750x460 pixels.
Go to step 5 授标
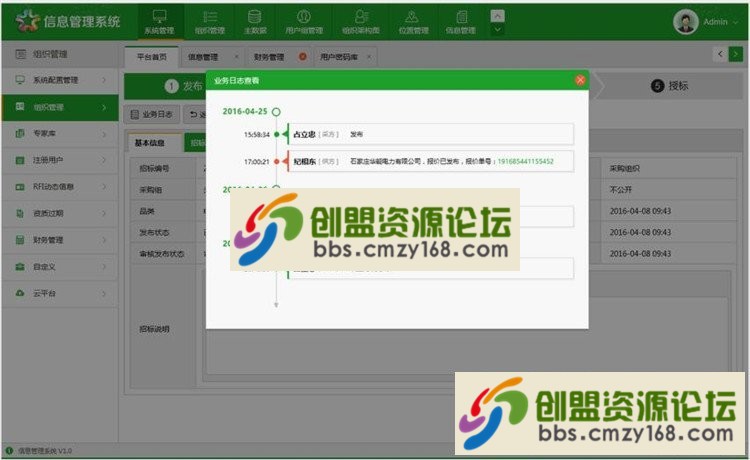pos(670,86)
